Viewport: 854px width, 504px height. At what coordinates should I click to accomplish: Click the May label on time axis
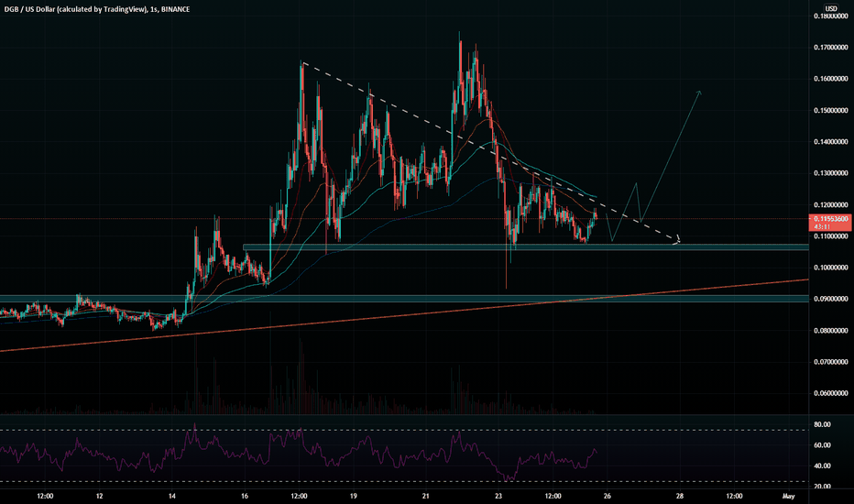pos(789,497)
